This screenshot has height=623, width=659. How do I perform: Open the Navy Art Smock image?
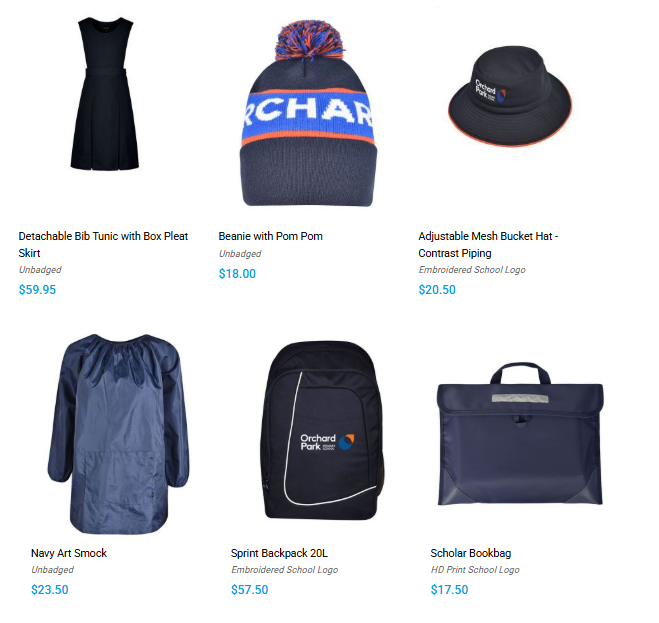coord(118,434)
